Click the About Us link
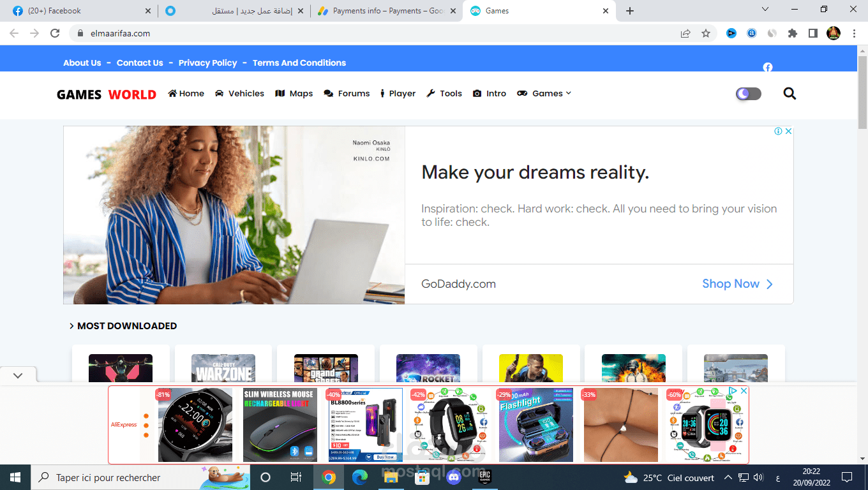The width and height of the screenshot is (868, 490). point(82,63)
